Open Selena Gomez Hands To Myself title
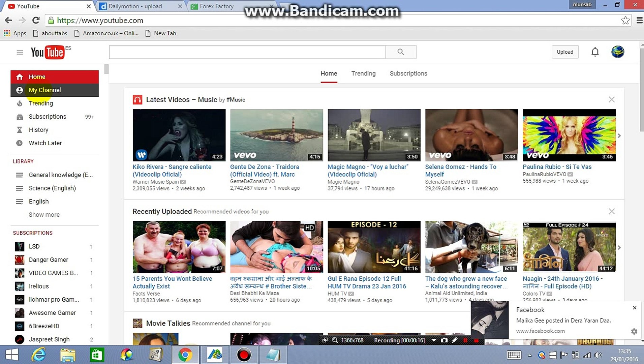This screenshot has width=644, height=364. [461, 171]
